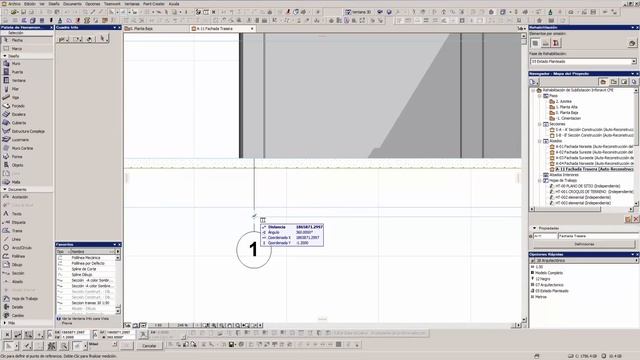Open the Fase de Rehabilitación dropdown

633,62
